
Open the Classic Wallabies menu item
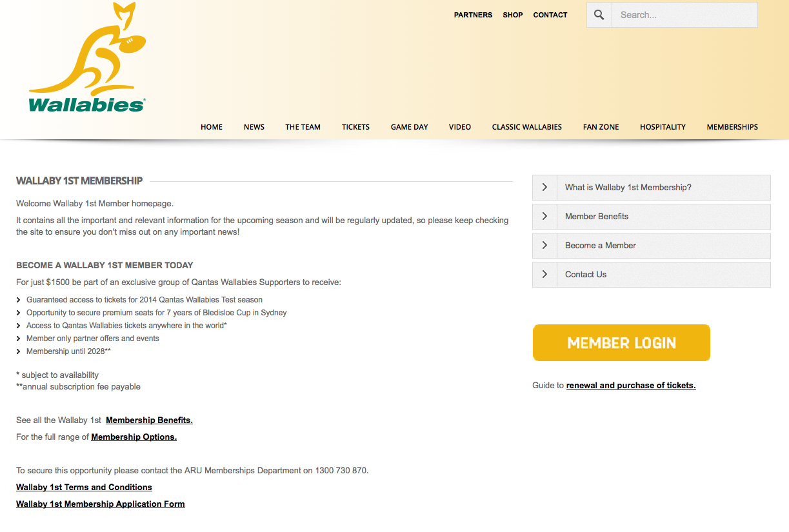tap(527, 127)
